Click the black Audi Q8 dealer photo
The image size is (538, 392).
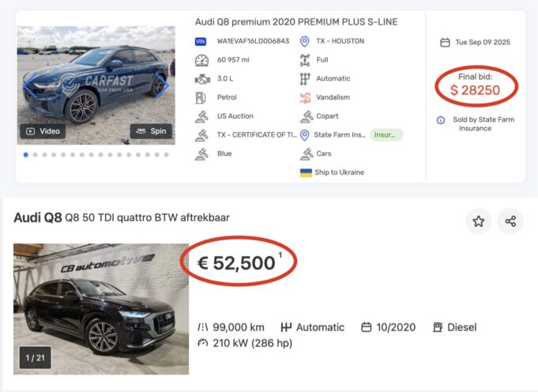click(101, 308)
